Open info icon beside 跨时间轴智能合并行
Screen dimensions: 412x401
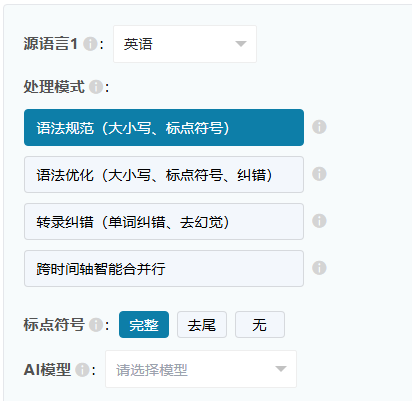319,268
